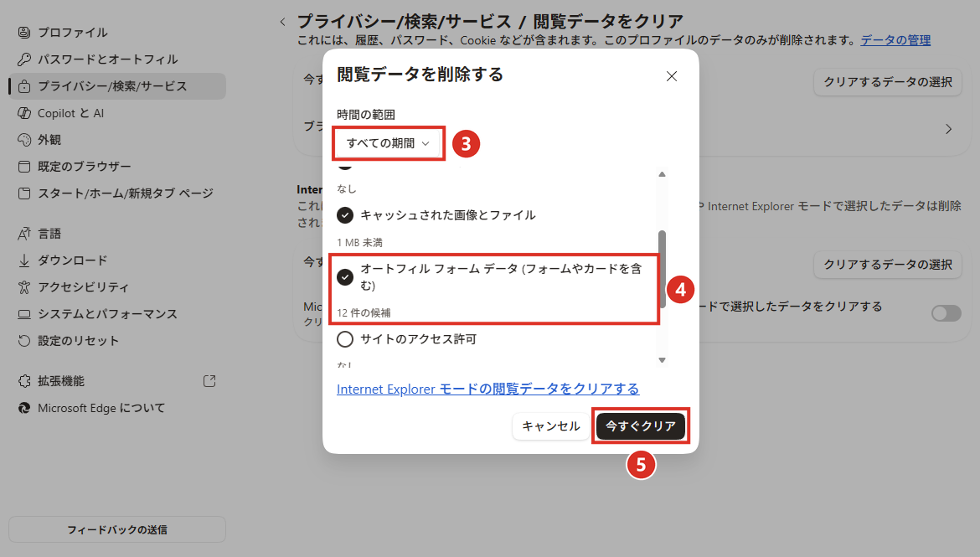Click the dialog list scroll up arrow
The image size is (980, 557).
click(662, 173)
